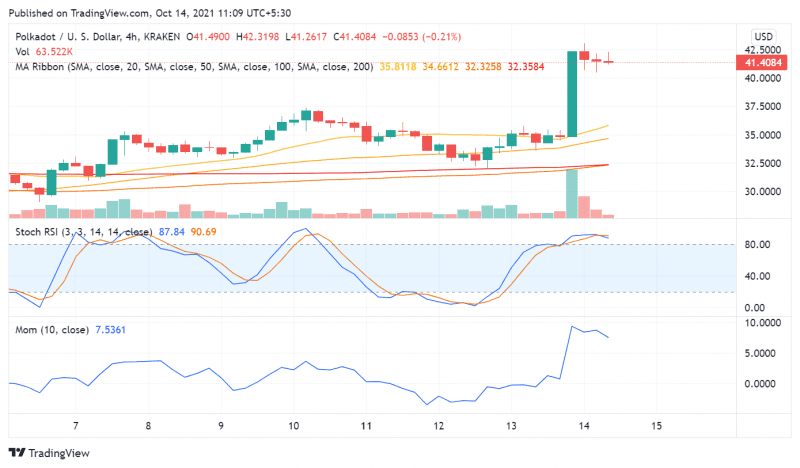Click the 42.5000 price axis level

point(763,49)
